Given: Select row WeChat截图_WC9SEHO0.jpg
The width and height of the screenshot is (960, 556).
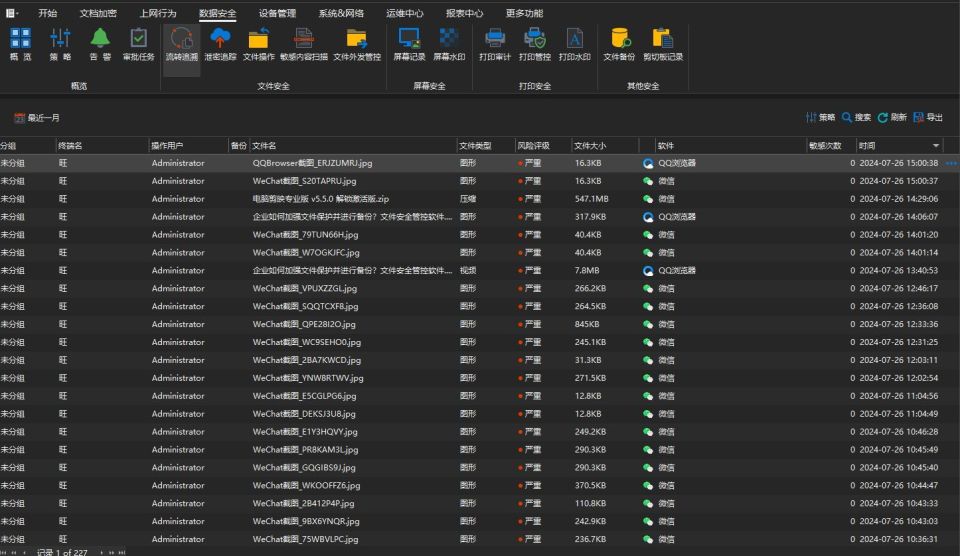Looking at the screenshot, I should click(480, 342).
